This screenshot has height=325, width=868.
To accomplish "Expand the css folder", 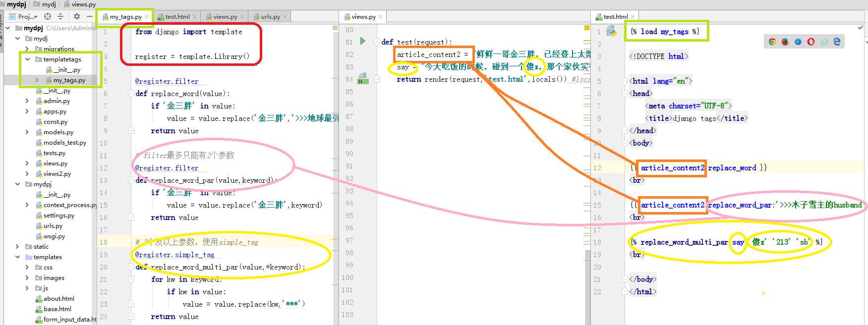I will [x=27, y=267].
